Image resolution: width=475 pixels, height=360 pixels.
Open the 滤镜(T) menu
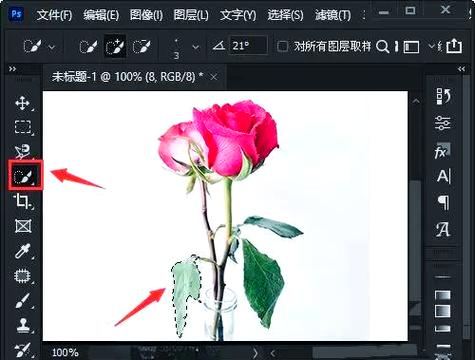[x=333, y=15]
